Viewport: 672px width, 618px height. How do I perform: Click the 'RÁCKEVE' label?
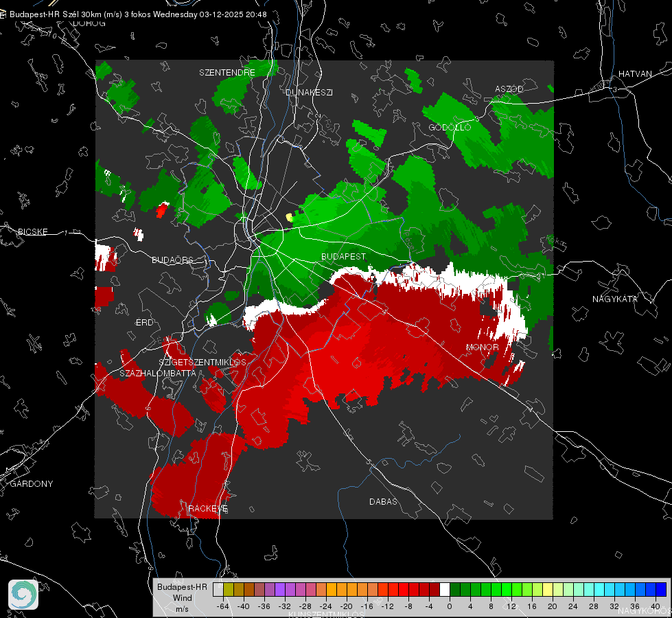208,509
